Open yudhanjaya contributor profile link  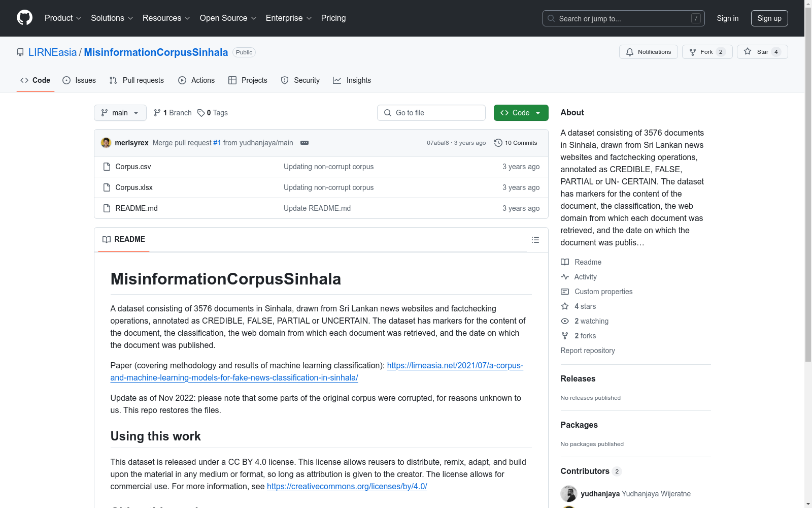click(600, 494)
